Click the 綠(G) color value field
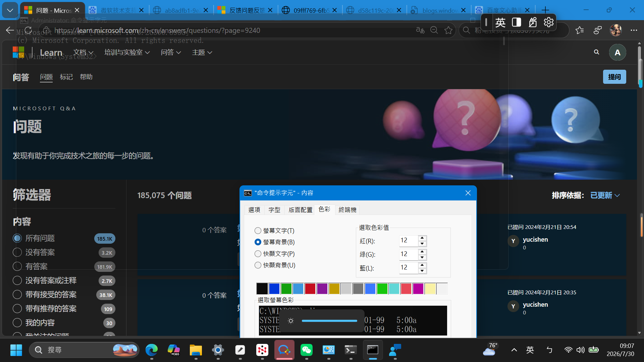The width and height of the screenshot is (644, 362). click(409, 254)
